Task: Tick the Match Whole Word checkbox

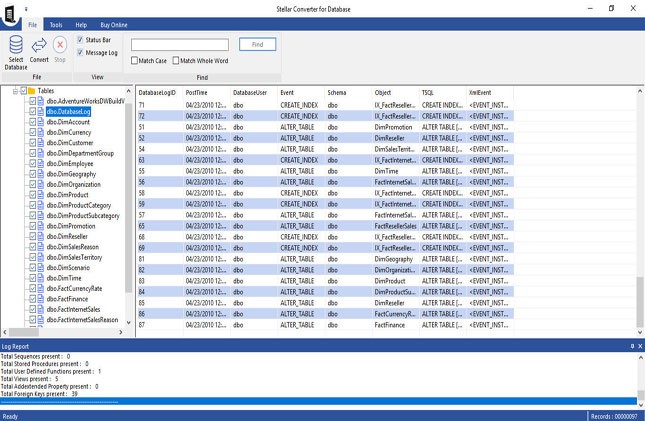Action: 176,61
